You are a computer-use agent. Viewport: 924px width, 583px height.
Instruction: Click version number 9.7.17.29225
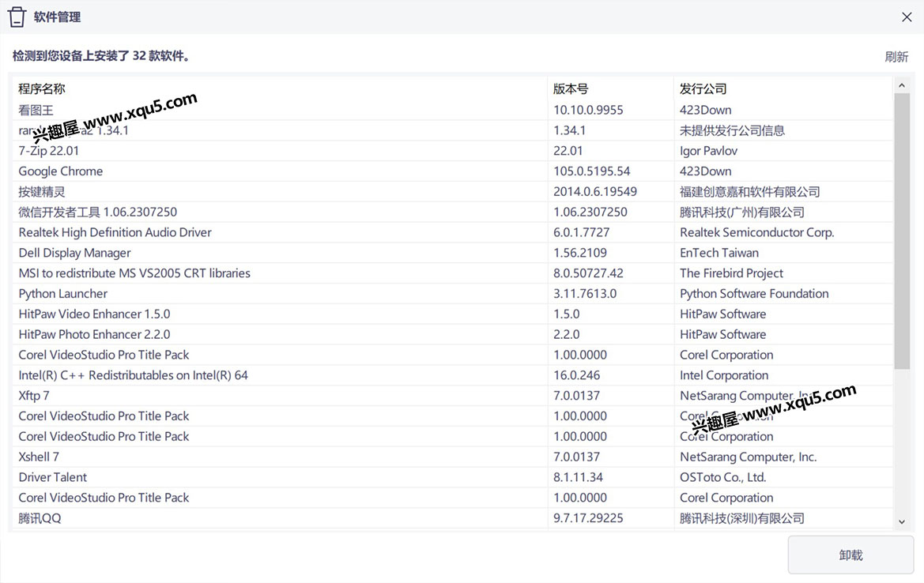point(588,518)
